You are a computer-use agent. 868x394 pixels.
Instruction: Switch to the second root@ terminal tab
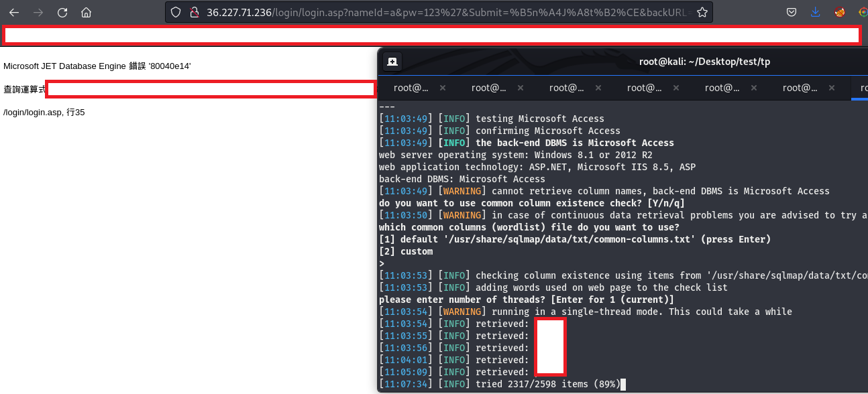tap(488, 88)
